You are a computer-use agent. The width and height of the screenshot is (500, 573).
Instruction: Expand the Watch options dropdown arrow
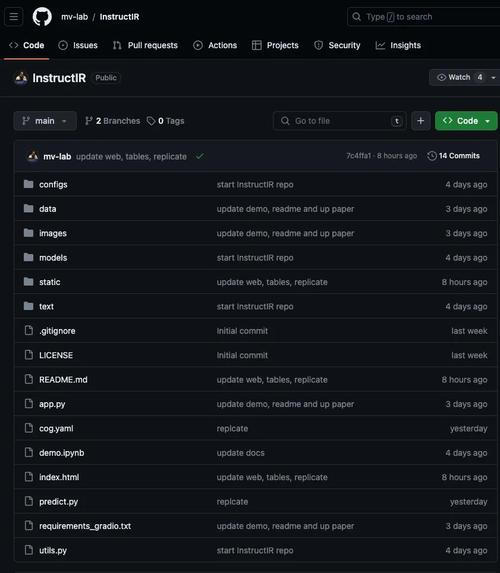coord(493,77)
